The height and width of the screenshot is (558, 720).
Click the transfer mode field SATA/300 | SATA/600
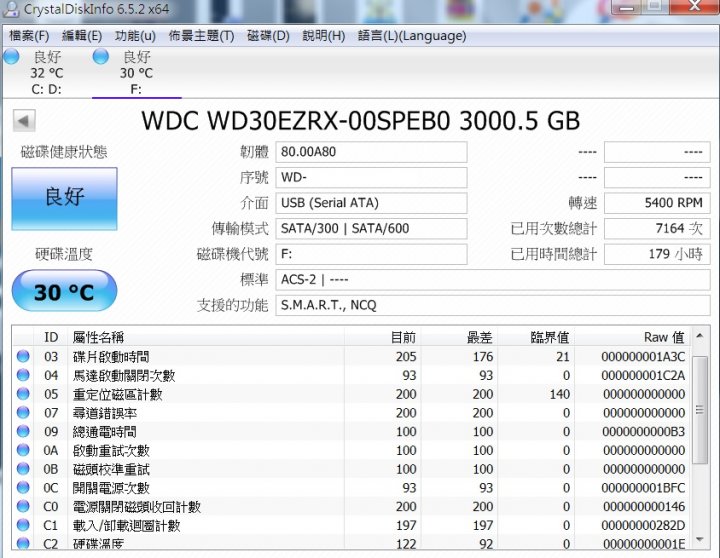(x=371, y=229)
